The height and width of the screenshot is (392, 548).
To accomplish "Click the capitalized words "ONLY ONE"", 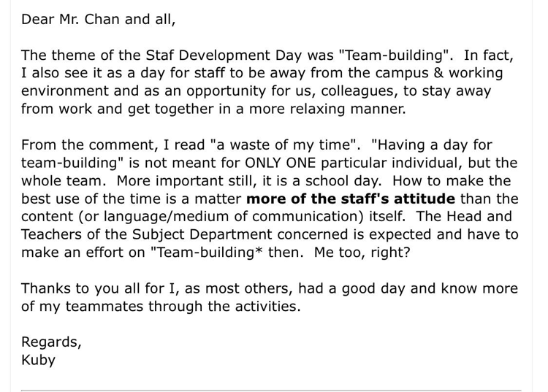I will click(x=280, y=163).
